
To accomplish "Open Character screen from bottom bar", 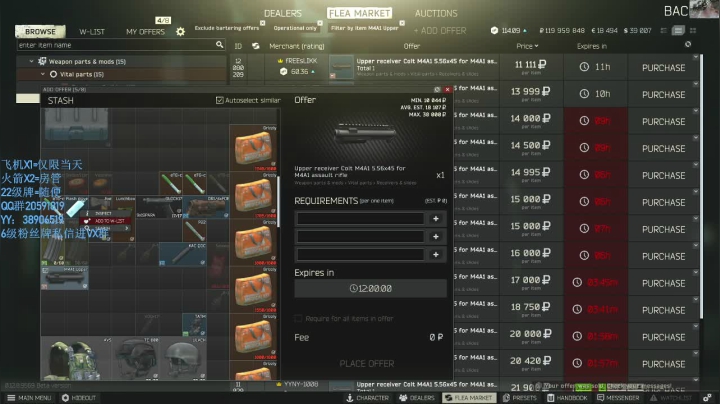I will point(367,398).
